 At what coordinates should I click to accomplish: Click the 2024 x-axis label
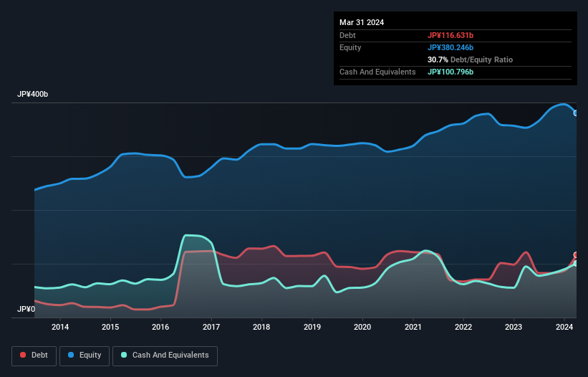564,327
